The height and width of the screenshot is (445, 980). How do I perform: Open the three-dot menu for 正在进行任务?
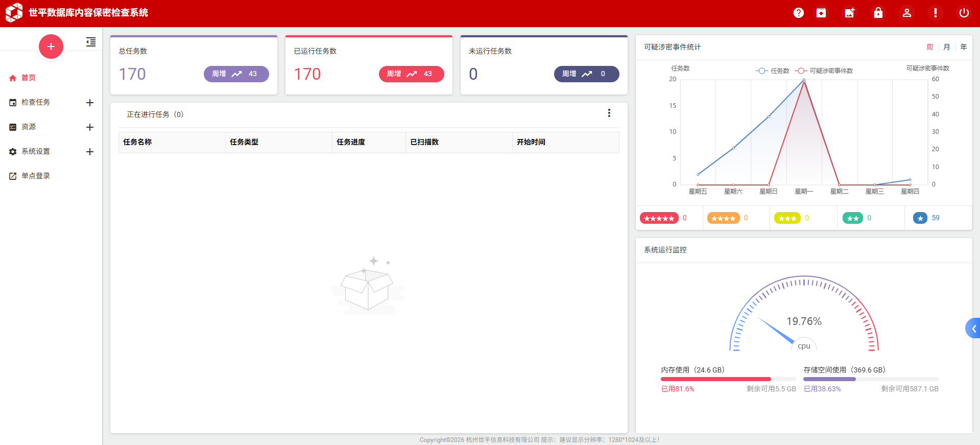[x=609, y=113]
